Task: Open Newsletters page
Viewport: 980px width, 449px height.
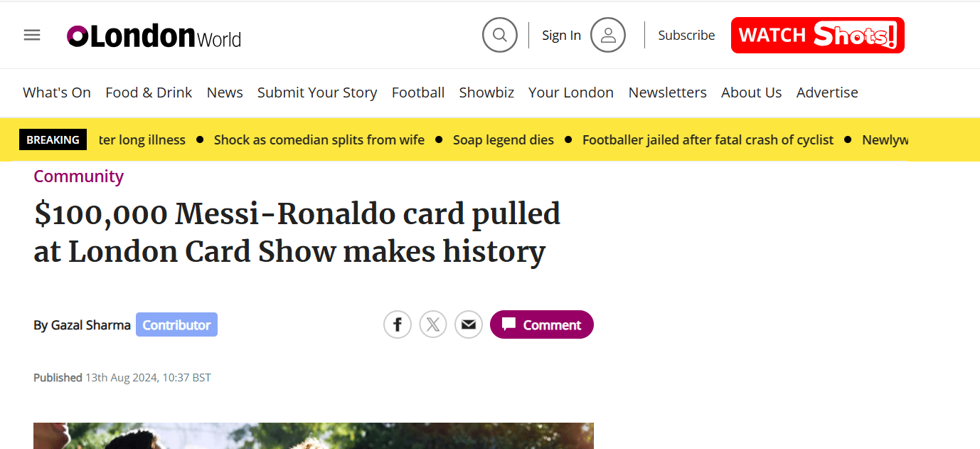Action: pyautogui.click(x=667, y=93)
